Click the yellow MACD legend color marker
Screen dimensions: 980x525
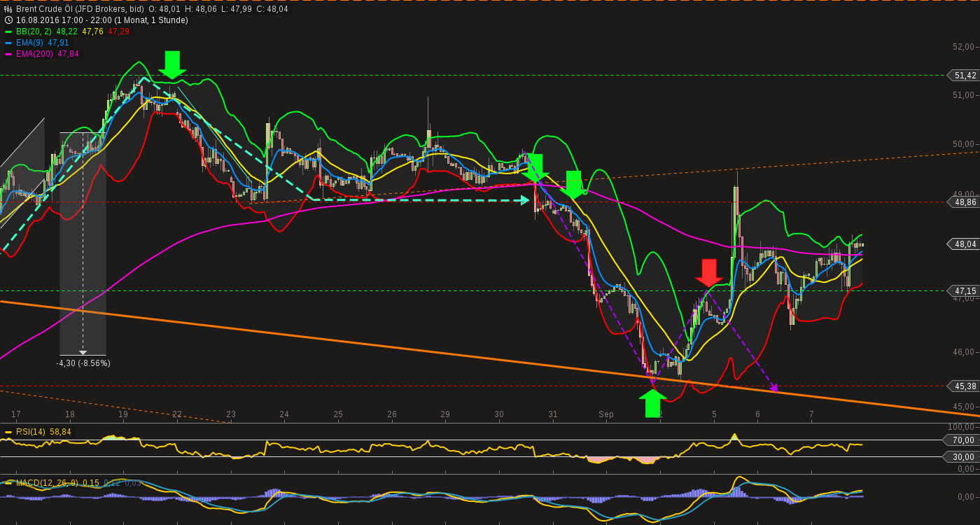pyautogui.click(x=8, y=483)
